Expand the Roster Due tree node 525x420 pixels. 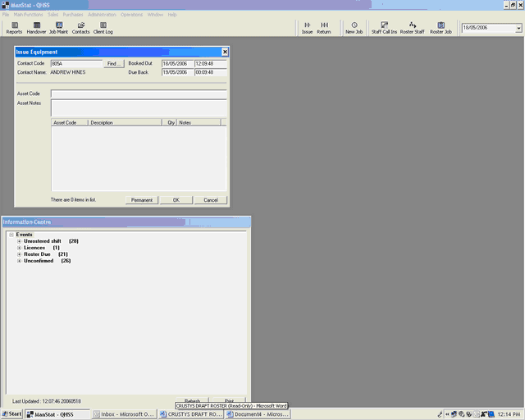(19, 254)
